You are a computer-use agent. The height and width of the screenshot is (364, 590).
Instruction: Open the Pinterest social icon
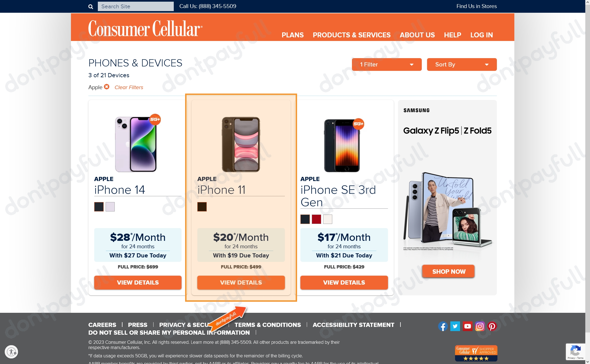coord(492,326)
